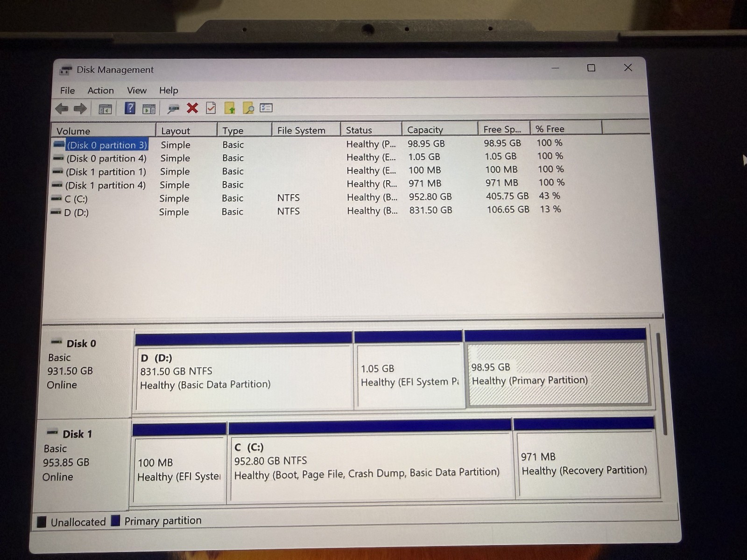Sort by Free Space column header
747x560 pixels.
[504, 129]
